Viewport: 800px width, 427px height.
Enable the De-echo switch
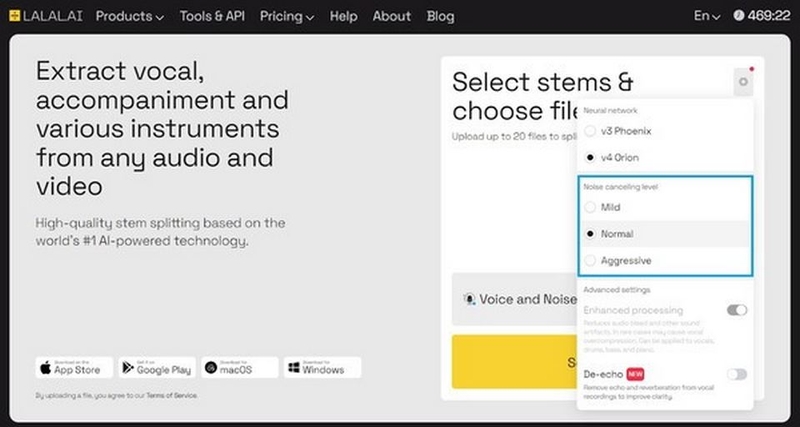pyautogui.click(x=737, y=374)
